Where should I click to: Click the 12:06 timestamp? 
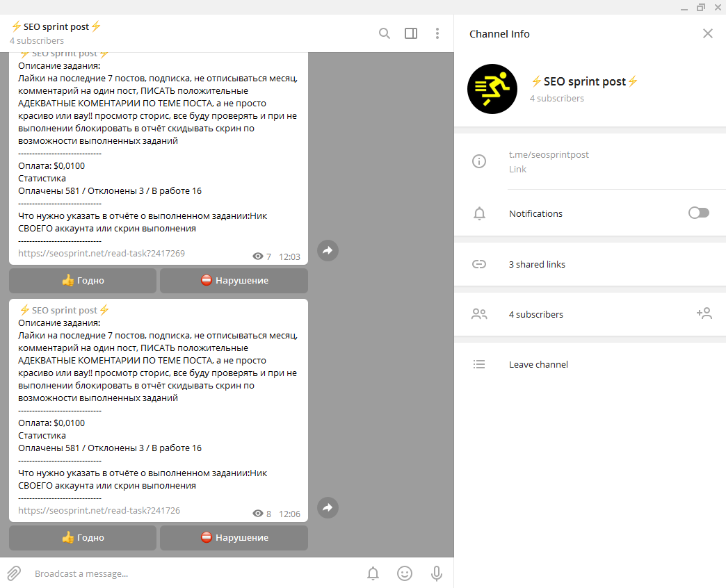pyautogui.click(x=289, y=514)
